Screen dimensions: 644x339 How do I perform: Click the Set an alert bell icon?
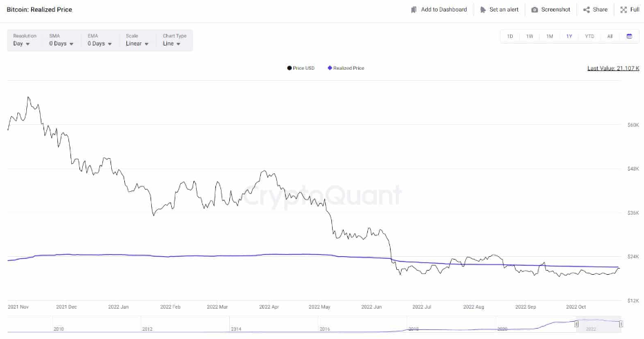point(482,10)
